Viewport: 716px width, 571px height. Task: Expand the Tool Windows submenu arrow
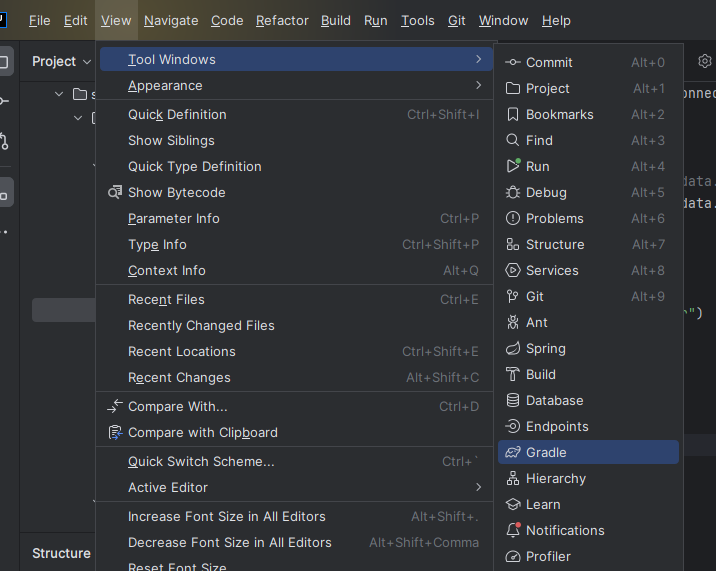tap(478, 59)
